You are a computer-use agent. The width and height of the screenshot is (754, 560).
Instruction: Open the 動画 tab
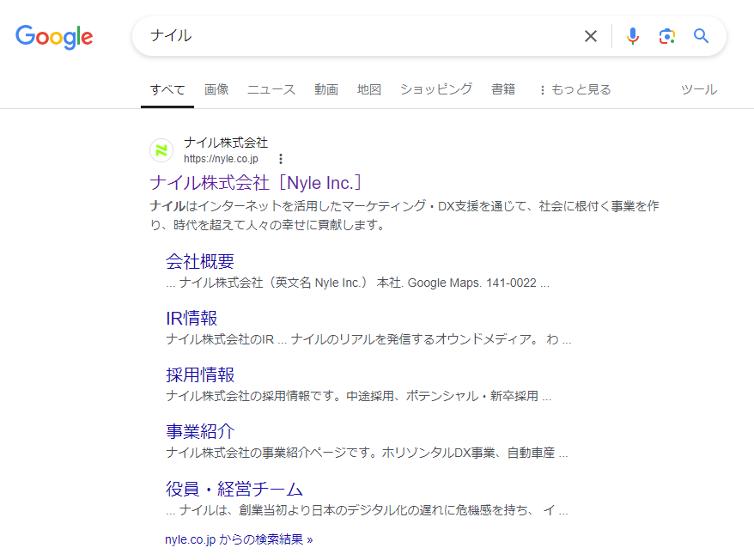coord(326,89)
